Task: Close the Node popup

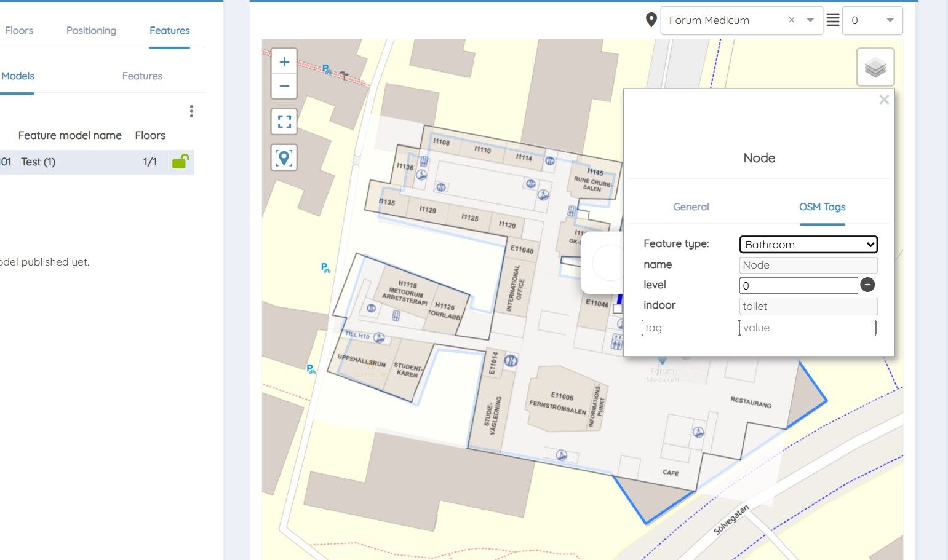Action: (884, 100)
